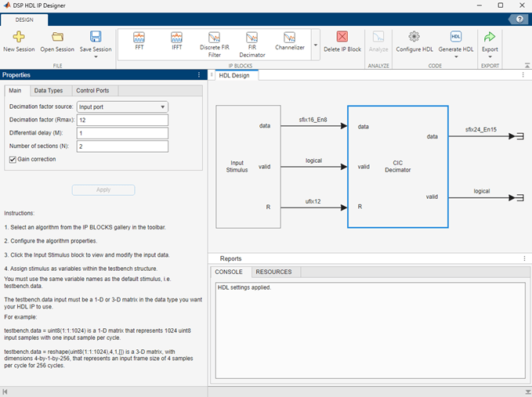Toggle the Gain correction checkbox

coord(13,159)
